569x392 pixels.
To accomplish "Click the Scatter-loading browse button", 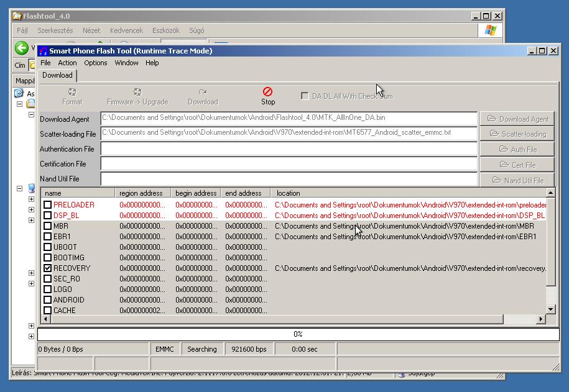I will coord(517,134).
